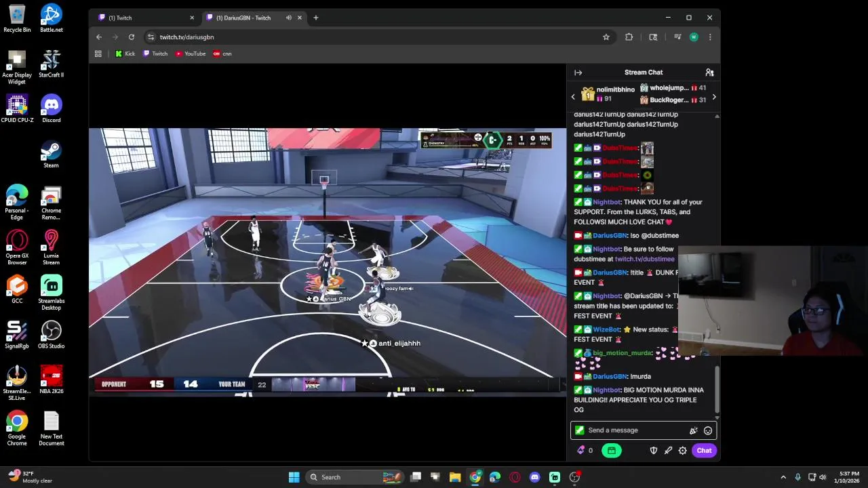The width and height of the screenshot is (868, 488).
Task: Show previous gift leaderboard entries
Action: click(573, 97)
